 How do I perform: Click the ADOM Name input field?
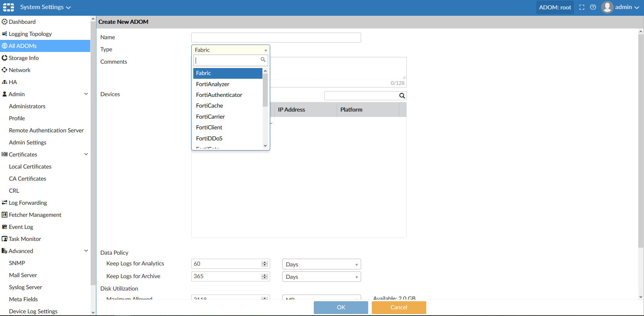(276, 38)
